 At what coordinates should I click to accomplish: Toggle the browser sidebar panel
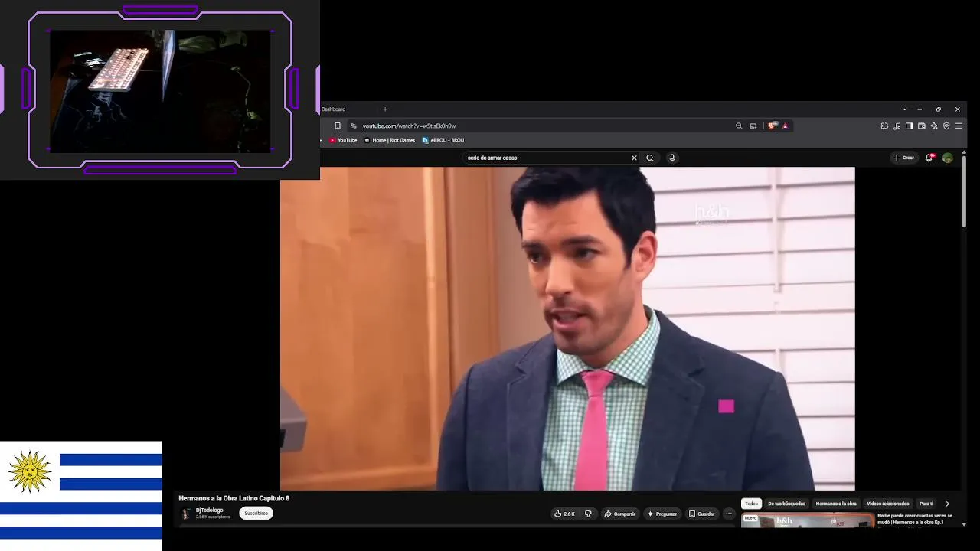click(909, 126)
